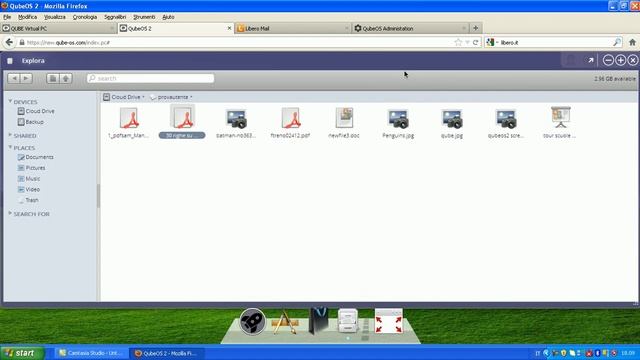Image resolution: width=640 pixels, height=360 pixels.
Task: Open Documents place in sidebar
Action: (x=36, y=157)
